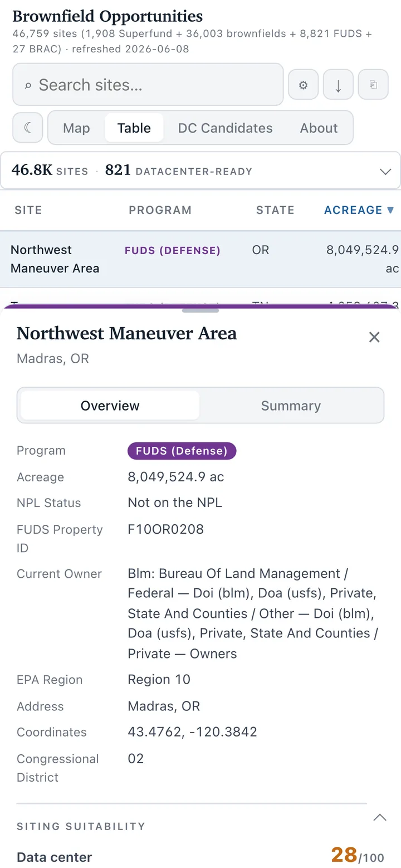Sort table by Program column

tap(160, 210)
